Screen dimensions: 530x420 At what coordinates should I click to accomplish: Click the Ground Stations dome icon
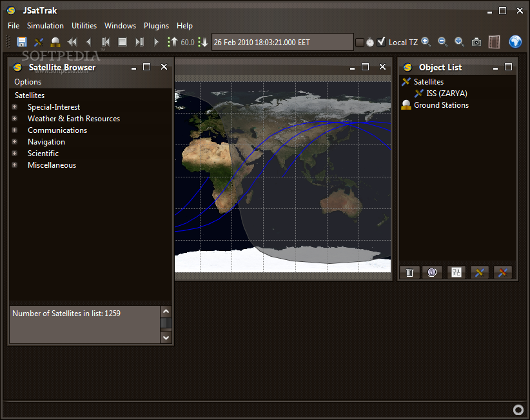pyautogui.click(x=406, y=105)
